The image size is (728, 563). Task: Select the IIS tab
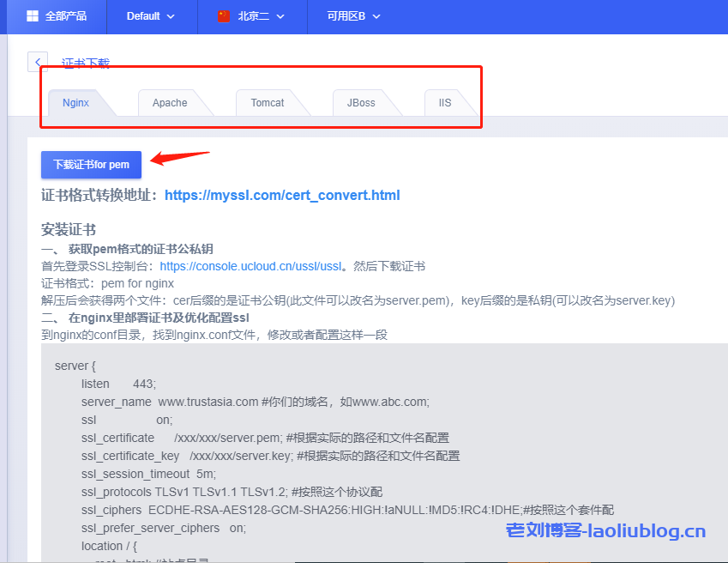coord(445,103)
